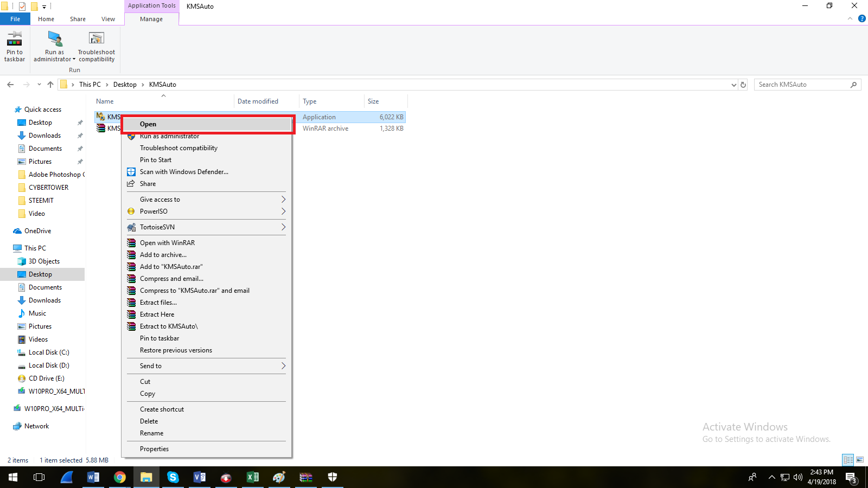The width and height of the screenshot is (868, 488).
Task: Open Skype from the taskbar
Action: click(x=173, y=477)
